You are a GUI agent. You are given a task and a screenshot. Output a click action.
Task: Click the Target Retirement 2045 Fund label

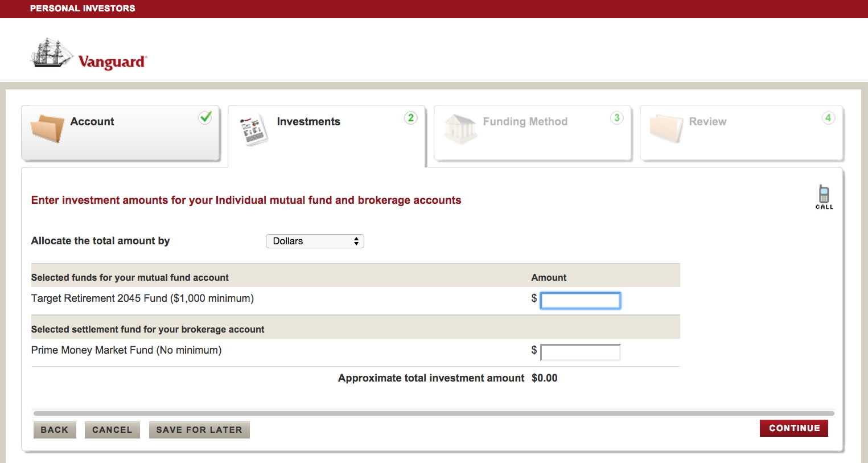pyautogui.click(x=142, y=298)
